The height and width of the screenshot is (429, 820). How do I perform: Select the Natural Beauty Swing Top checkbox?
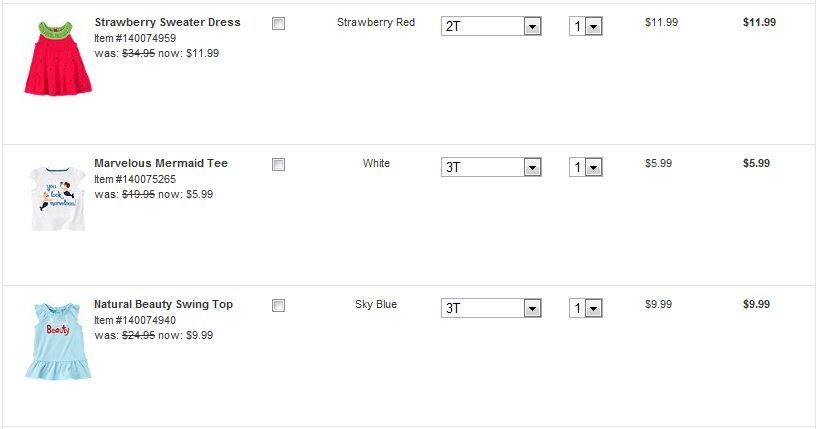coord(278,306)
